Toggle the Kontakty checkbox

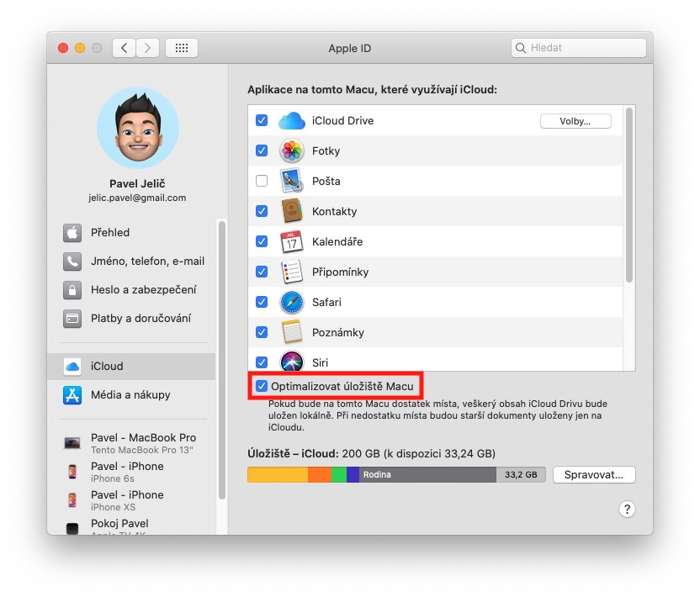pyautogui.click(x=262, y=211)
